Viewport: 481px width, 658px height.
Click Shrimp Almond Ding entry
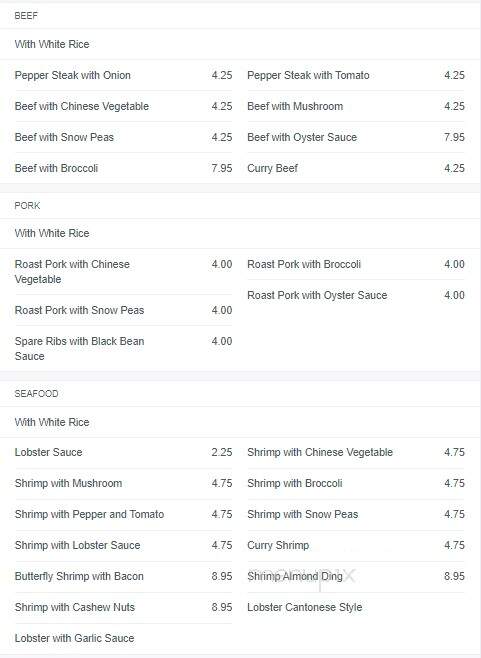point(295,577)
